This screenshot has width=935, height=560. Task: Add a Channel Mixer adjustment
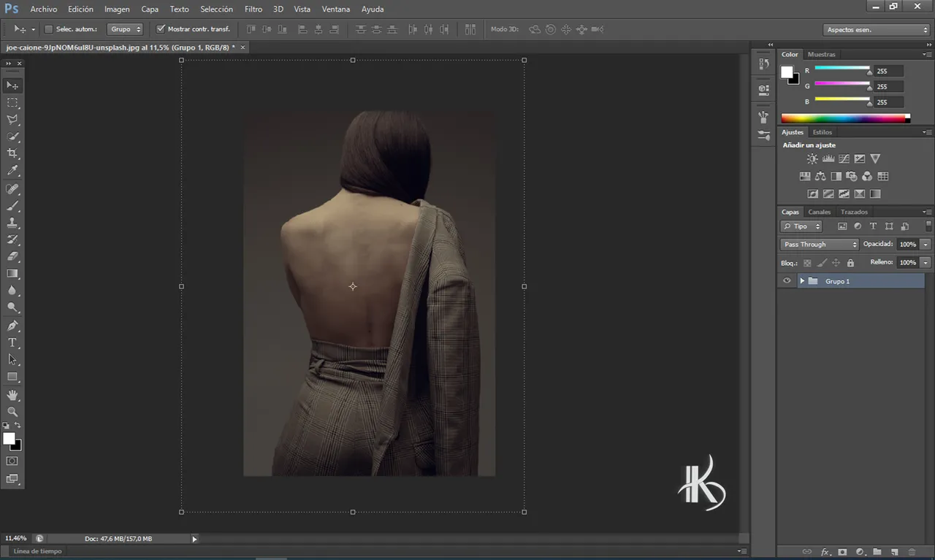click(867, 176)
